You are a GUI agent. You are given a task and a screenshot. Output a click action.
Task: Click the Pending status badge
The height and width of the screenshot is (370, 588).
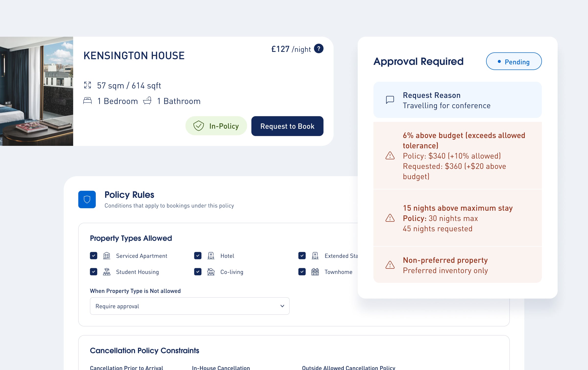coord(514,61)
